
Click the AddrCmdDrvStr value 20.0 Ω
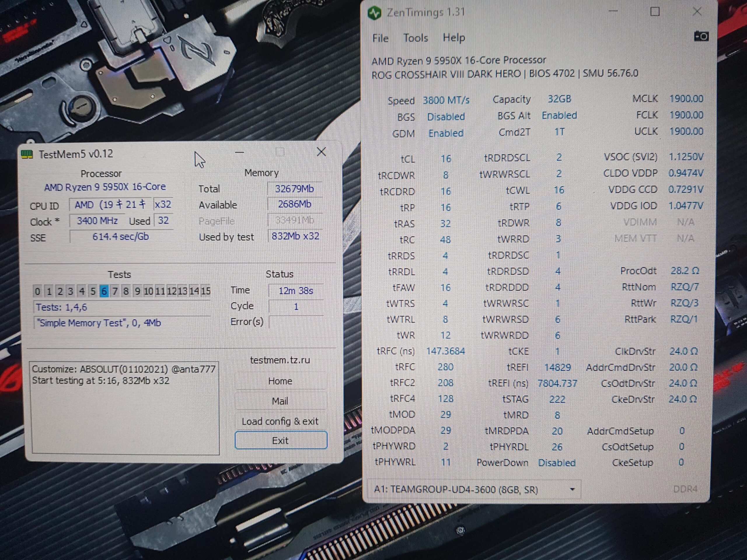683,367
